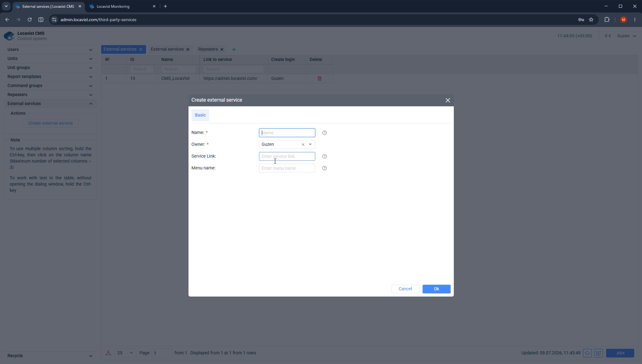Click https://admin.locavist.com/ link cell
The height and width of the screenshot is (364, 642).
pos(230,79)
